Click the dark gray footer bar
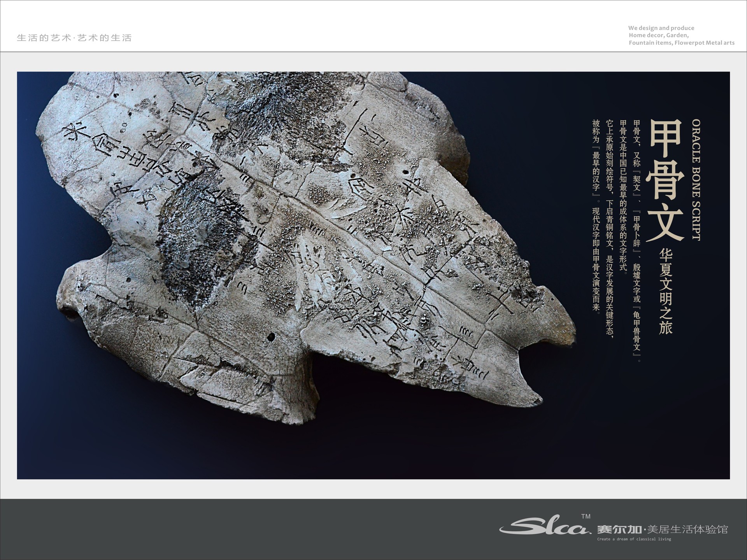The image size is (747, 560). tap(233, 529)
